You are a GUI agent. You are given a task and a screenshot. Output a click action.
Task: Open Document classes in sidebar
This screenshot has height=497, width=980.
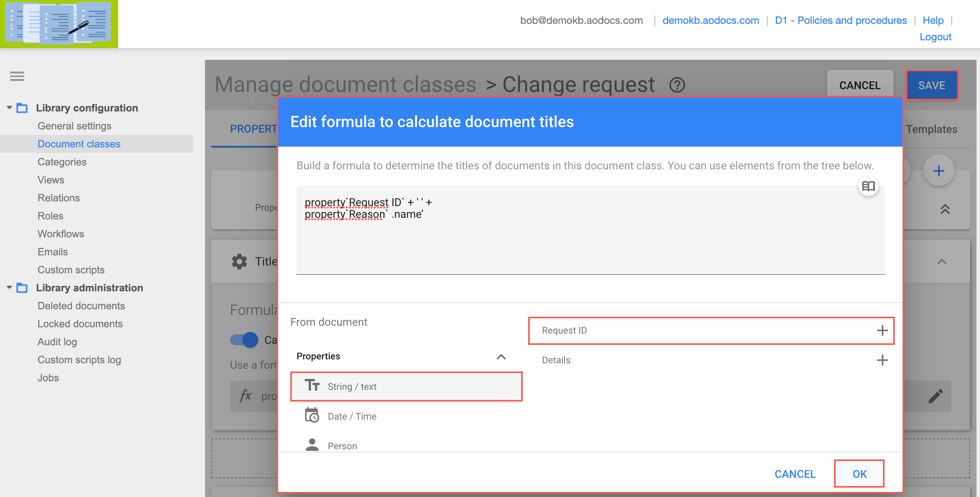79,144
